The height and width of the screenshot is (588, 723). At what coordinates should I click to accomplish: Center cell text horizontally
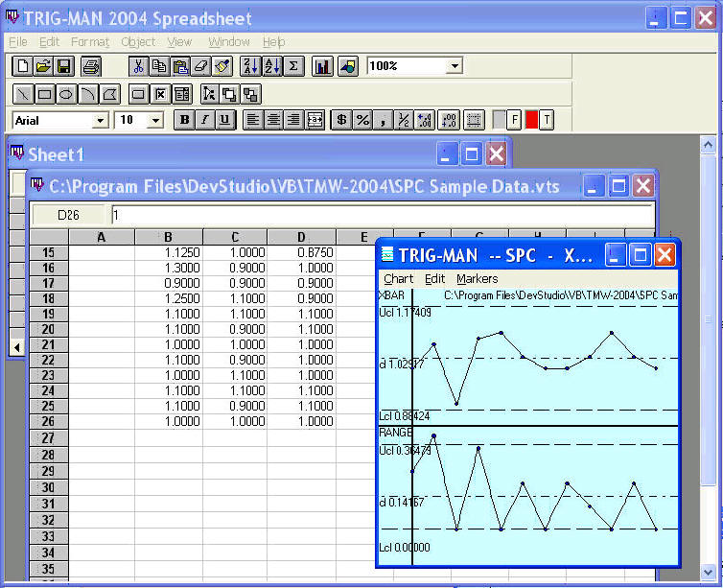pos(273,120)
